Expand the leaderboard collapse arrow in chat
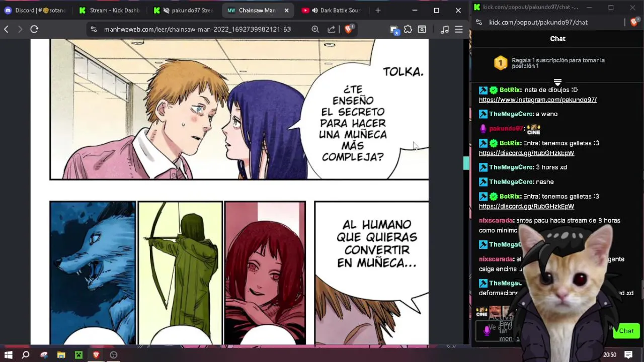The image size is (644, 362). pos(557,81)
